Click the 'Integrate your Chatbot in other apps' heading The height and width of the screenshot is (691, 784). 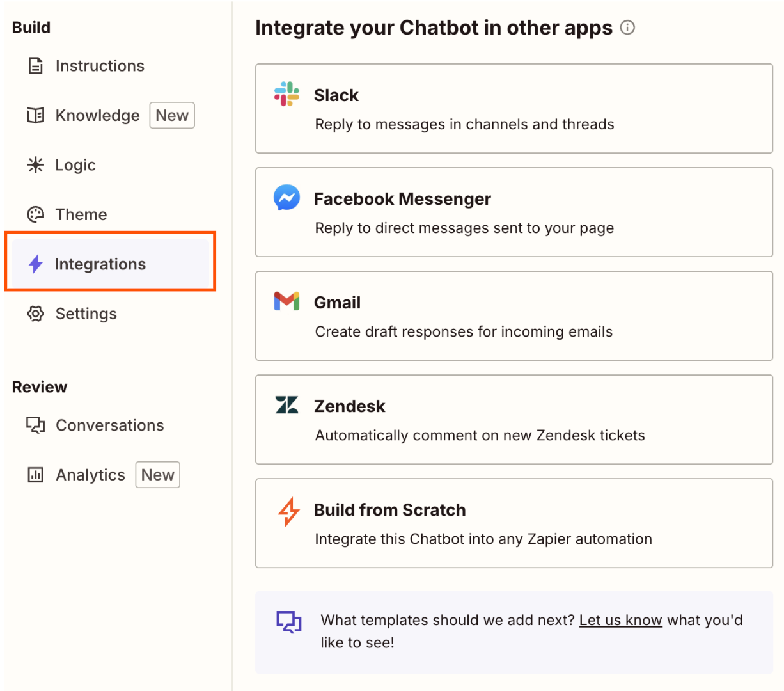pyautogui.click(x=434, y=28)
